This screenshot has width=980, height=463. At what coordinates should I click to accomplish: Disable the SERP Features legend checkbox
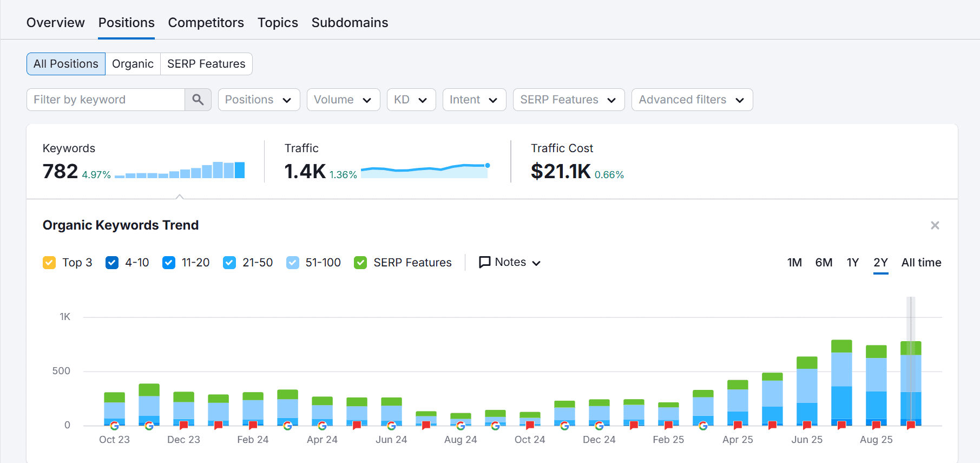point(360,263)
